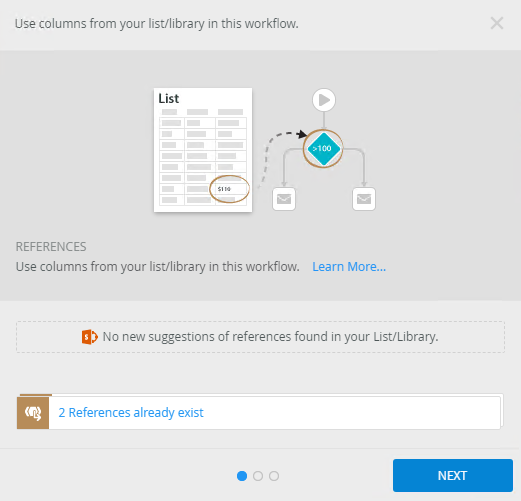The image size is (521, 501).
Task: Click the dialog header description text
Action: pos(157,24)
